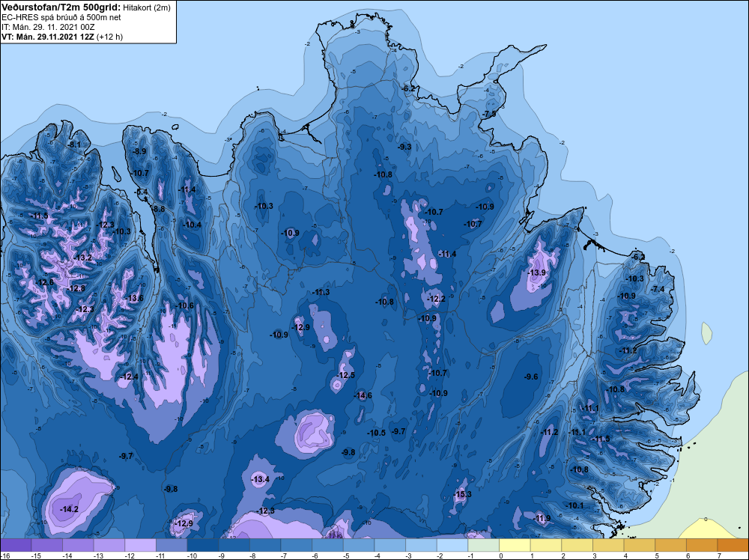Click the -15.3 temperature value on the map
Image resolution: width=749 pixels, height=560 pixels.
pyautogui.click(x=462, y=494)
